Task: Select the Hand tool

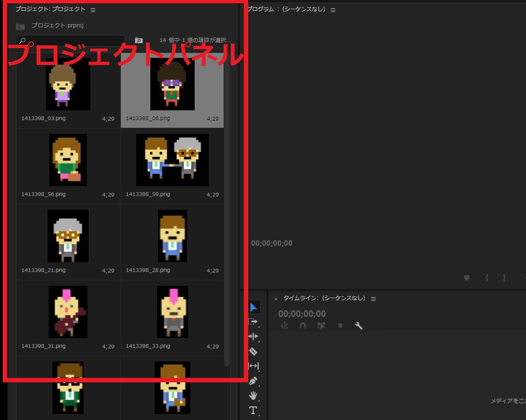Action: (253, 395)
